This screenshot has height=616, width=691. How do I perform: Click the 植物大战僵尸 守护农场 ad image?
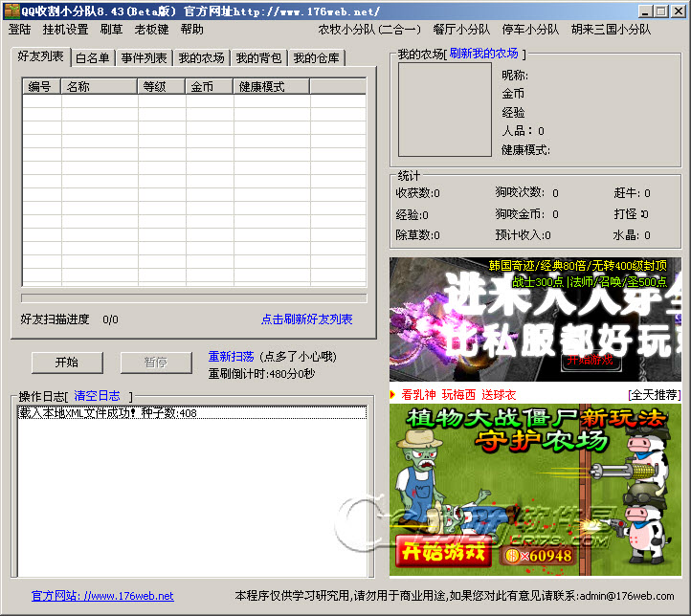[x=535, y=490]
